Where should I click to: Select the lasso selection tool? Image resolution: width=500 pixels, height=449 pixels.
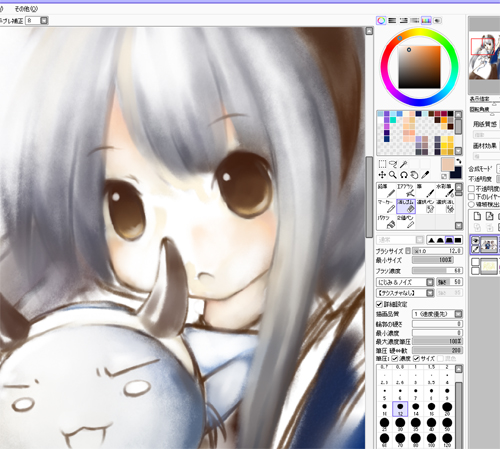point(393,164)
